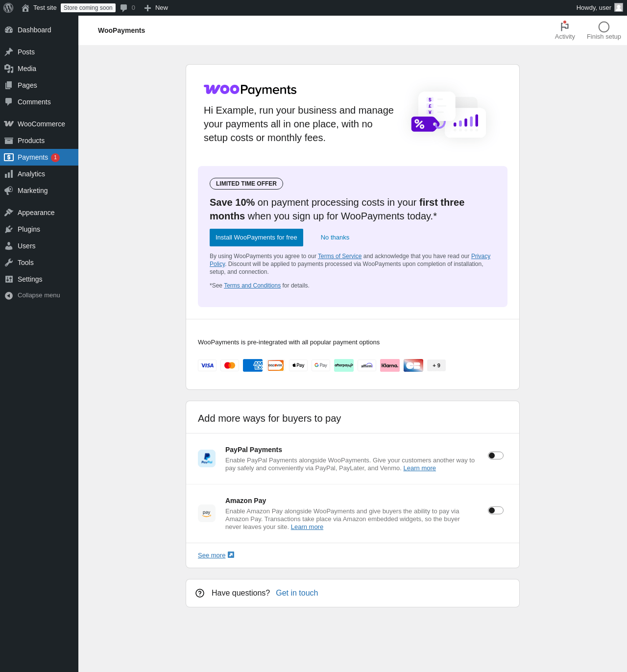627x672 pixels.
Task: Open the Privacy Policy link
Action: tap(481, 256)
